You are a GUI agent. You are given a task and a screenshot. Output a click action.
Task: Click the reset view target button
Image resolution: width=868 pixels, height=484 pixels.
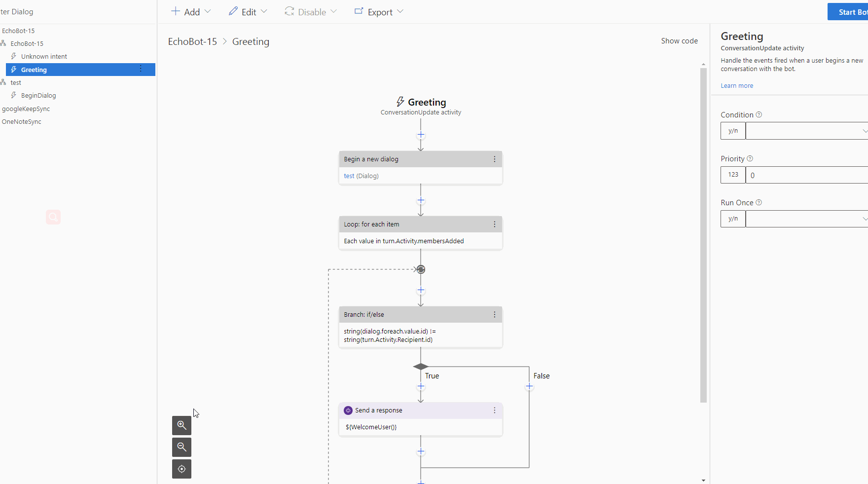pos(181,469)
